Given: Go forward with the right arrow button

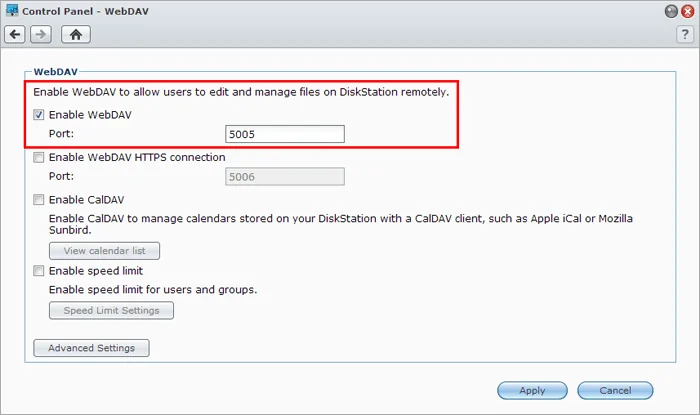Looking at the screenshot, I should click(41, 34).
